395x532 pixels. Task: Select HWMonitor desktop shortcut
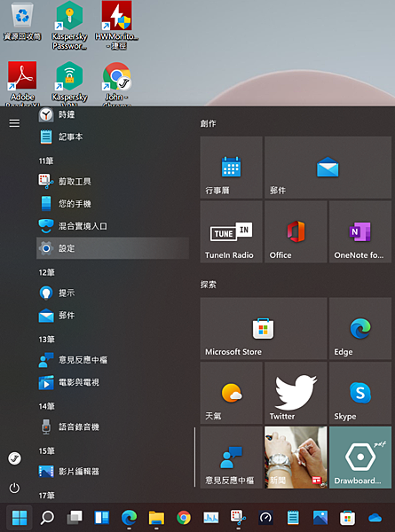(116, 26)
